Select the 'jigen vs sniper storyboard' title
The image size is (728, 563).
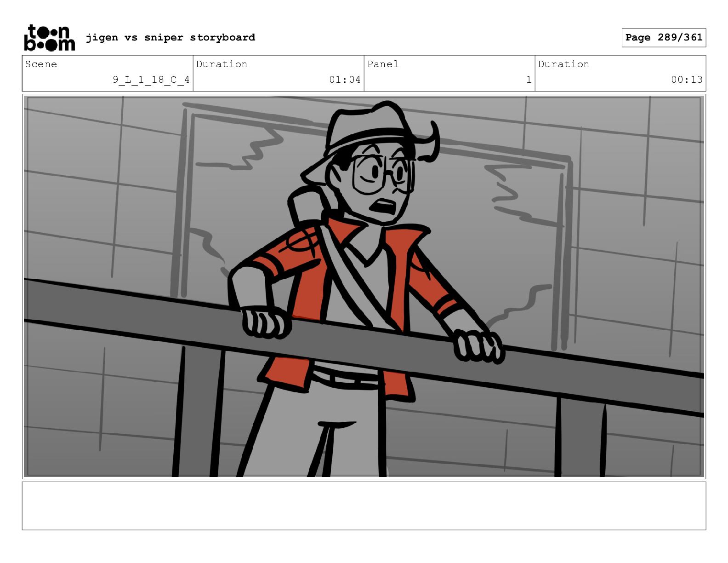pos(171,37)
